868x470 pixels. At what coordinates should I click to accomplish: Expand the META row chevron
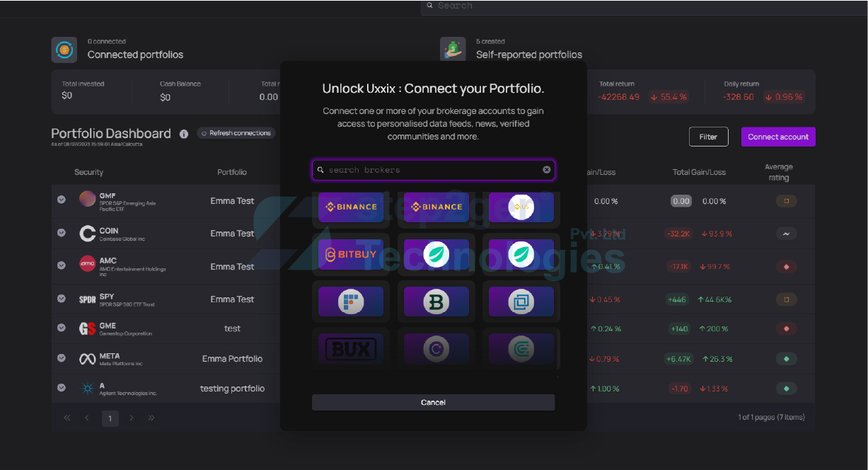(x=62, y=358)
